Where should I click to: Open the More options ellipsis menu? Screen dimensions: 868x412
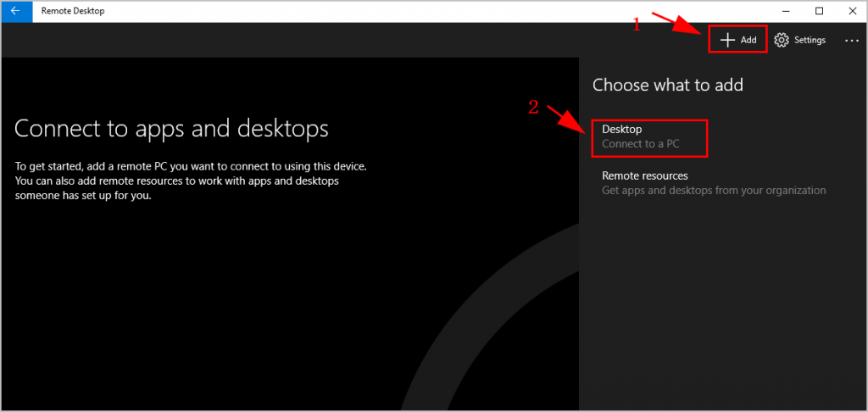click(x=851, y=40)
